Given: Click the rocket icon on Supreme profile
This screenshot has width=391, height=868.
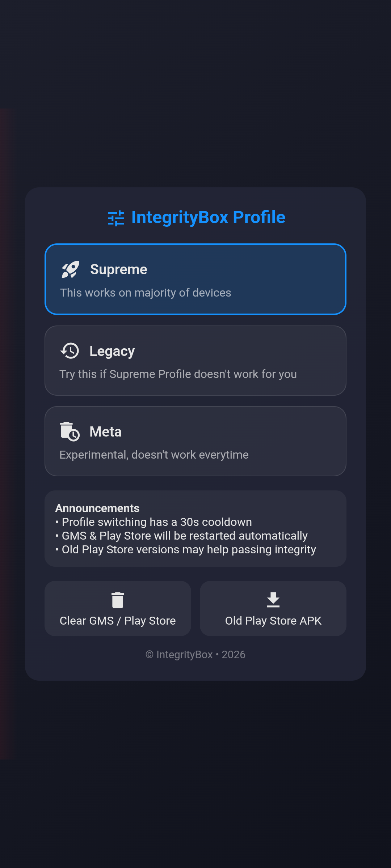Looking at the screenshot, I should point(70,269).
